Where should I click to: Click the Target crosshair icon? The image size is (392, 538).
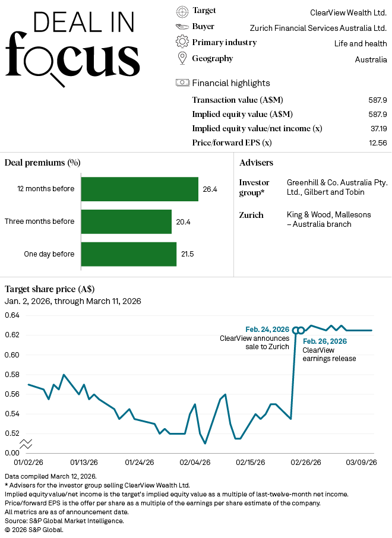point(182,11)
